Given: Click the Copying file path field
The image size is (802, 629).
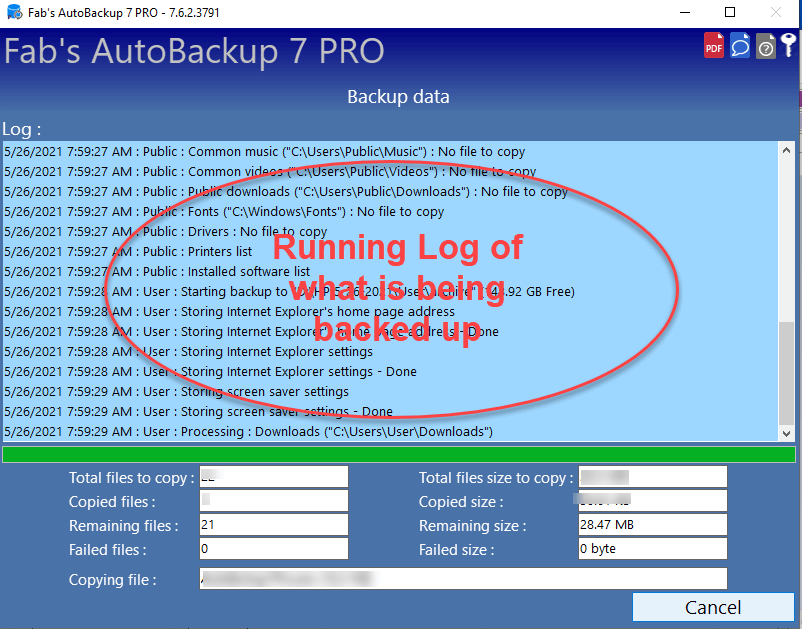Looking at the screenshot, I should [x=463, y=579].
